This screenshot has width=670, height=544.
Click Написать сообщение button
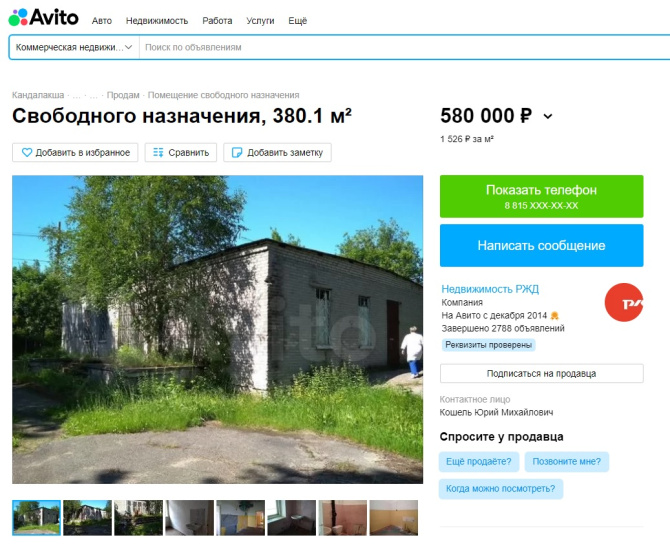click(541, 245)
